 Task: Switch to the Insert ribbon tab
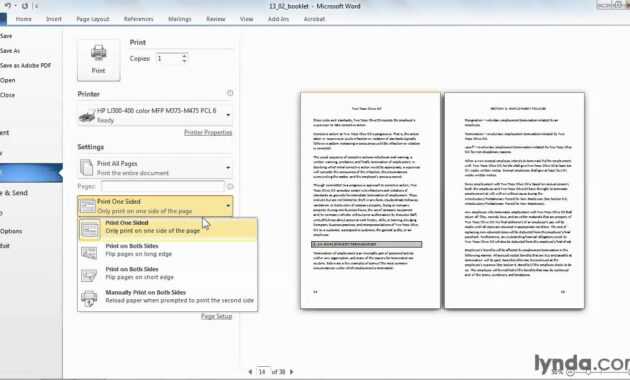(53, 19)
